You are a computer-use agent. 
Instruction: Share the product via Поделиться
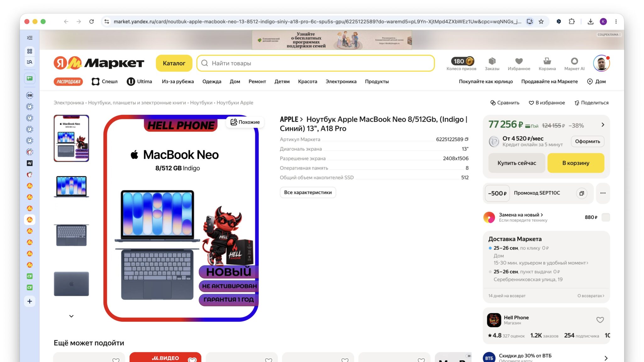pyautogui.click(x=591, y=103)
